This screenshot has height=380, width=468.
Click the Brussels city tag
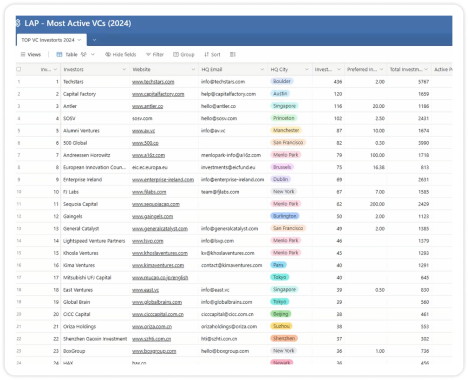click(282, 167)
